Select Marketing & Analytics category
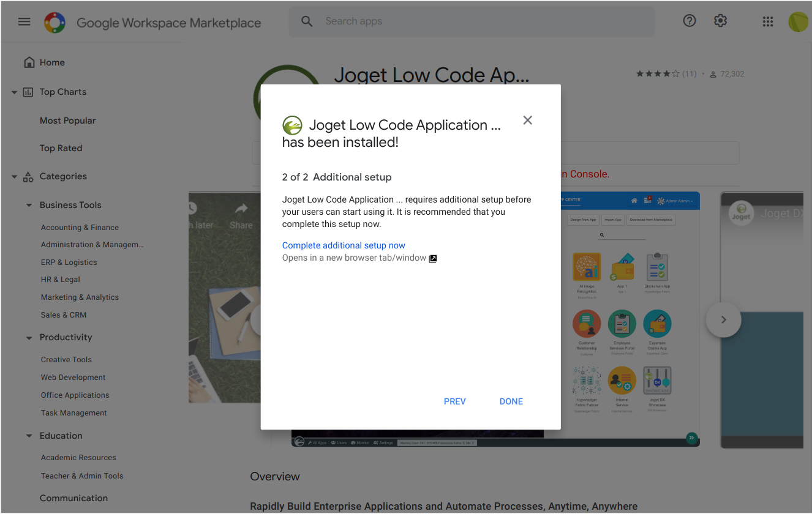The width and height of the screenshot is (812, 514). click(x=80, y=297)
